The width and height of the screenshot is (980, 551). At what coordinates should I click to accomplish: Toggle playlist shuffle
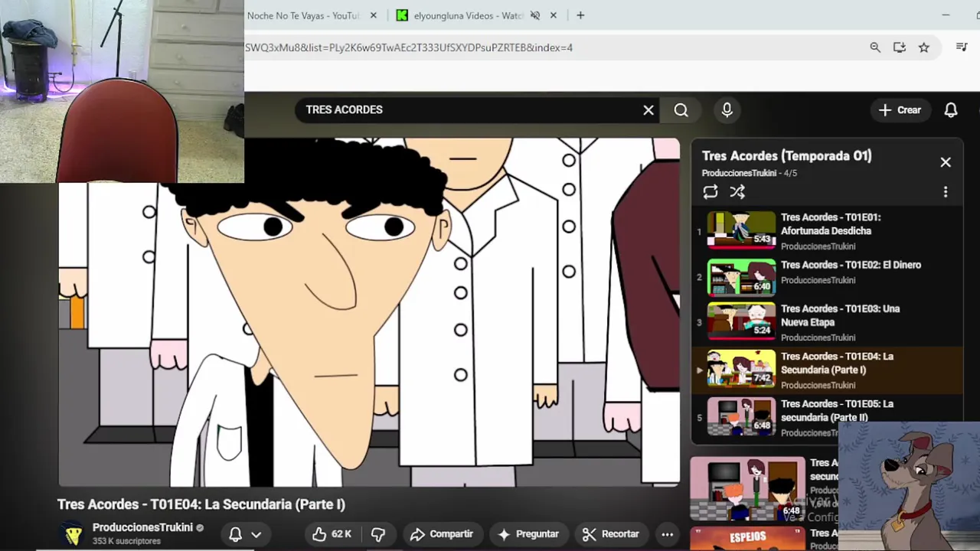(x=737, y=192)
